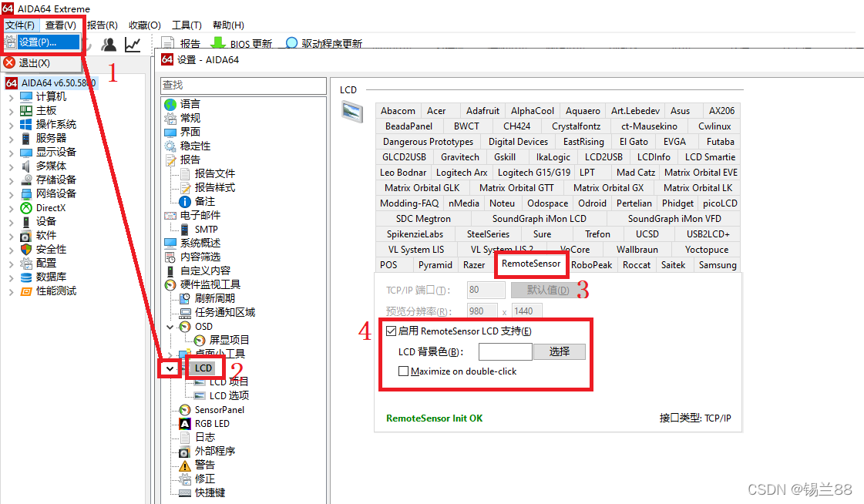The width and height of the screenshot is (864, 504).
Task: Select 软件 icon in tree
Action: [x=26, y=236]
